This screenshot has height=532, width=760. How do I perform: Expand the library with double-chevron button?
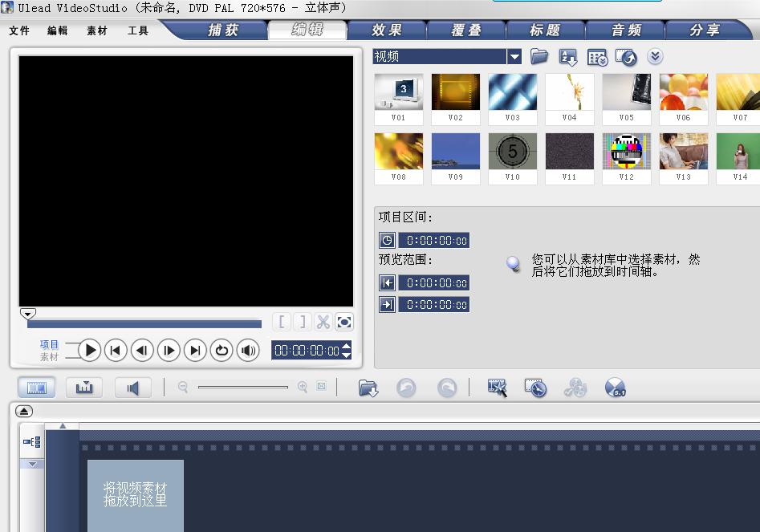pos(656,56)
